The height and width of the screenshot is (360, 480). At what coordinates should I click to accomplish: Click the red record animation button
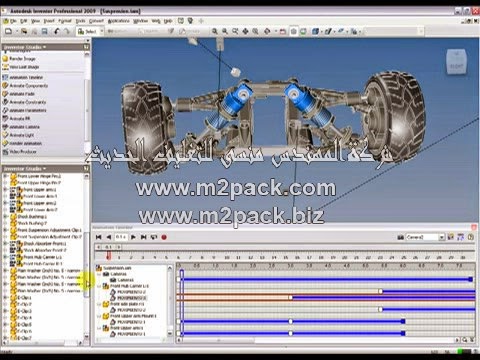coord(164,237)
